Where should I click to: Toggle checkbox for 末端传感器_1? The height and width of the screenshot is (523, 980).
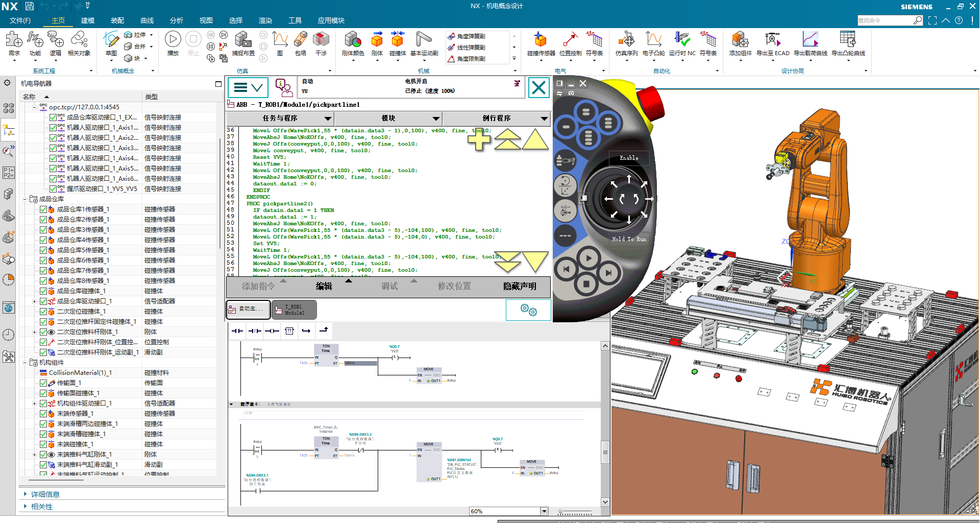43,414
